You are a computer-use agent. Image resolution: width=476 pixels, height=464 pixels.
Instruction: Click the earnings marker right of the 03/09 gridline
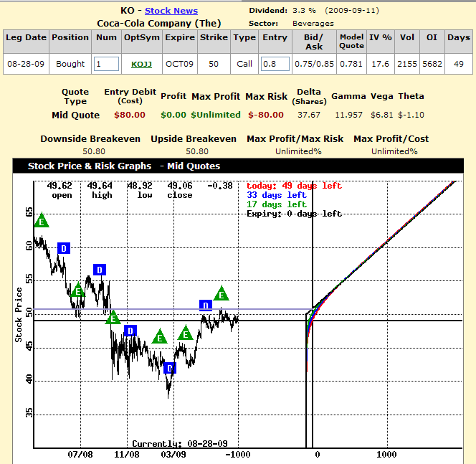tap(186, 333)
